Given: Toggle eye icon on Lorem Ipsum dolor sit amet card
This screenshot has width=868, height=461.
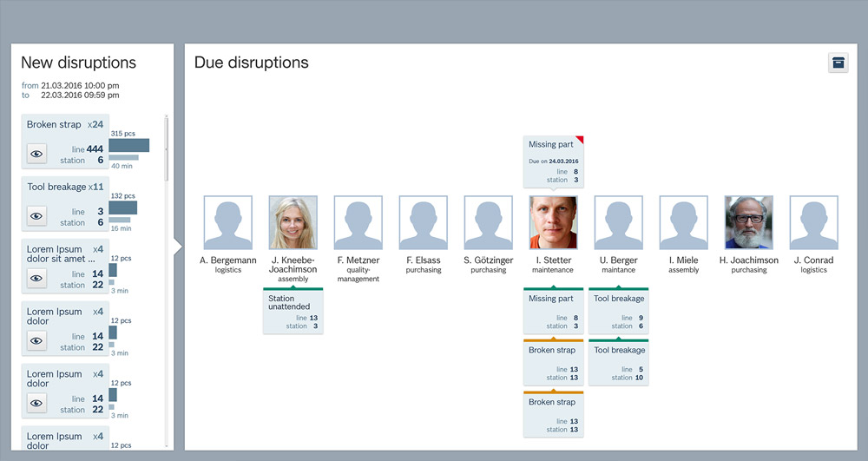Looking at the screenshot, I should tap(36, 279).
